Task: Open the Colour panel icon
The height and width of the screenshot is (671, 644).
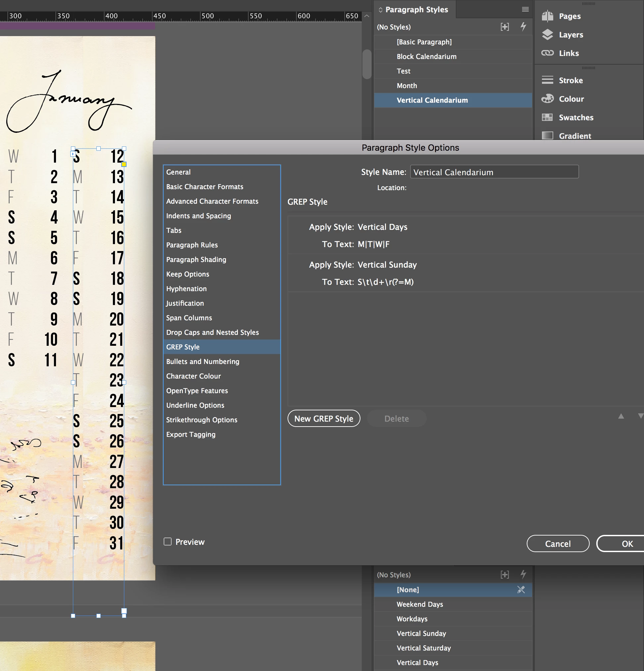Action: tap(548, 99)
